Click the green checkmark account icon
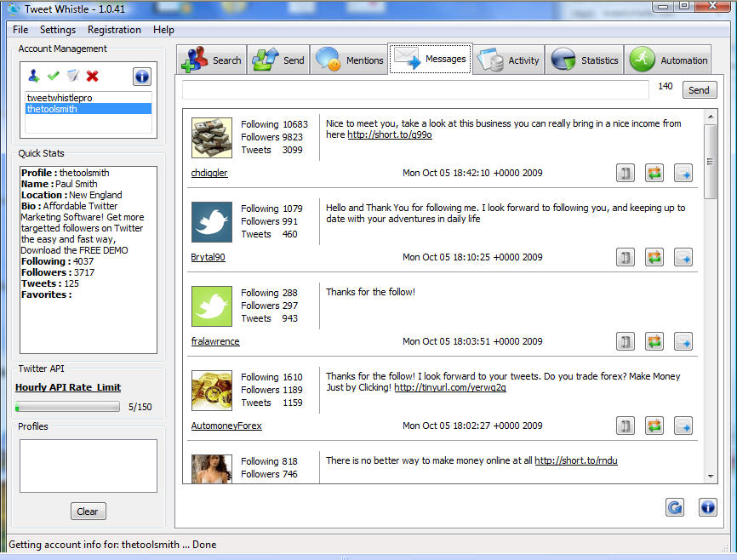737x560 pixels. 53,75
